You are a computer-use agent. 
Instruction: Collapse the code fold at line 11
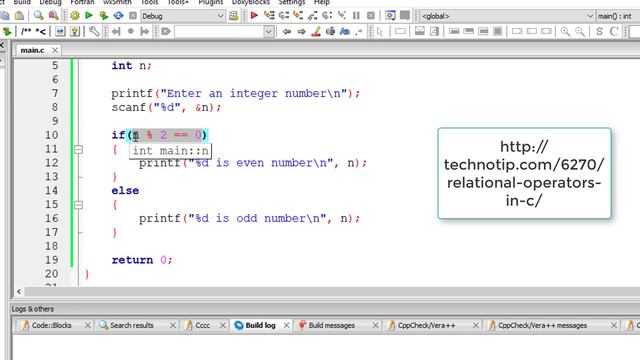click(x=78, y=150)
